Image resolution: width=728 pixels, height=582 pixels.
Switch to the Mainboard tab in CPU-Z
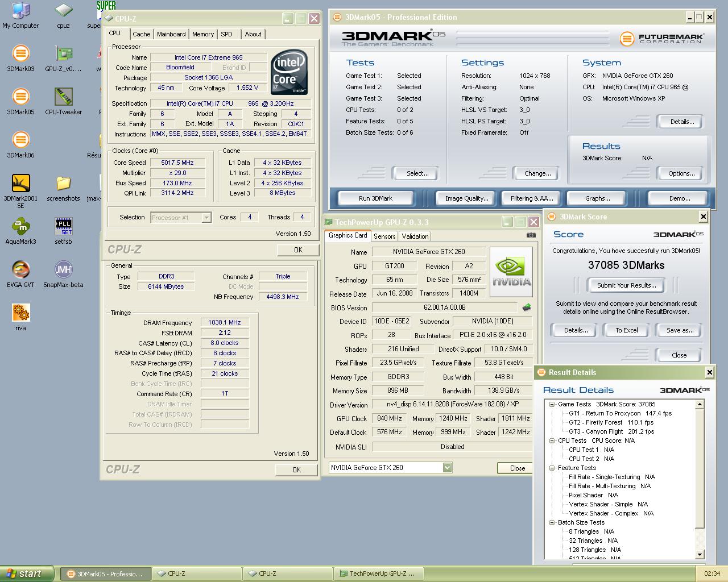[171, 34]
